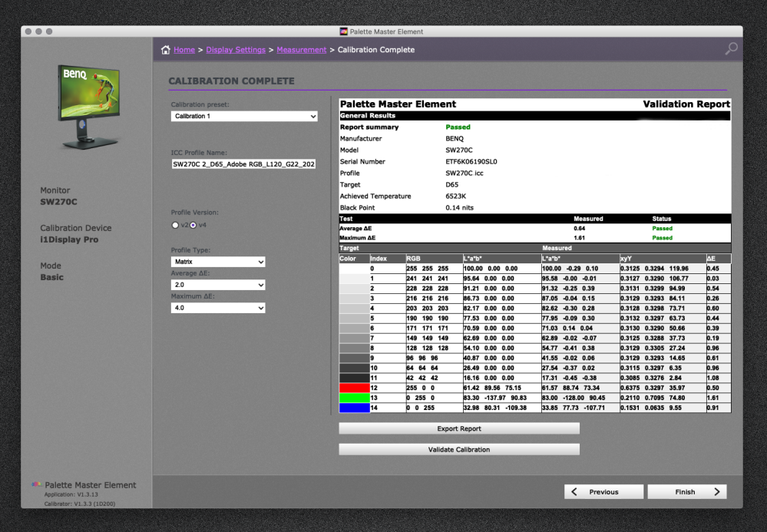Open the Maximum ΔE 4.0 dropdown
Viewport: 767px width, 532px height.
pos(218,308)
